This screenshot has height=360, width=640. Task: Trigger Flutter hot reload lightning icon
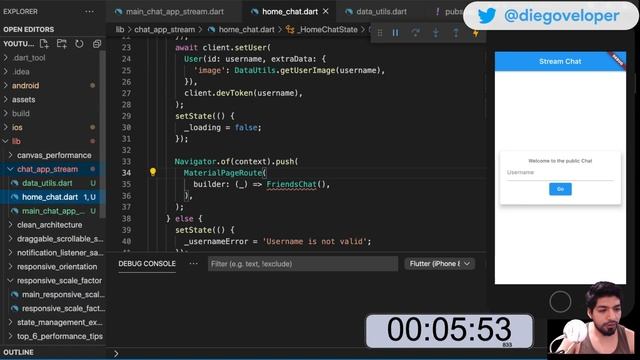(x=476, y=33)
